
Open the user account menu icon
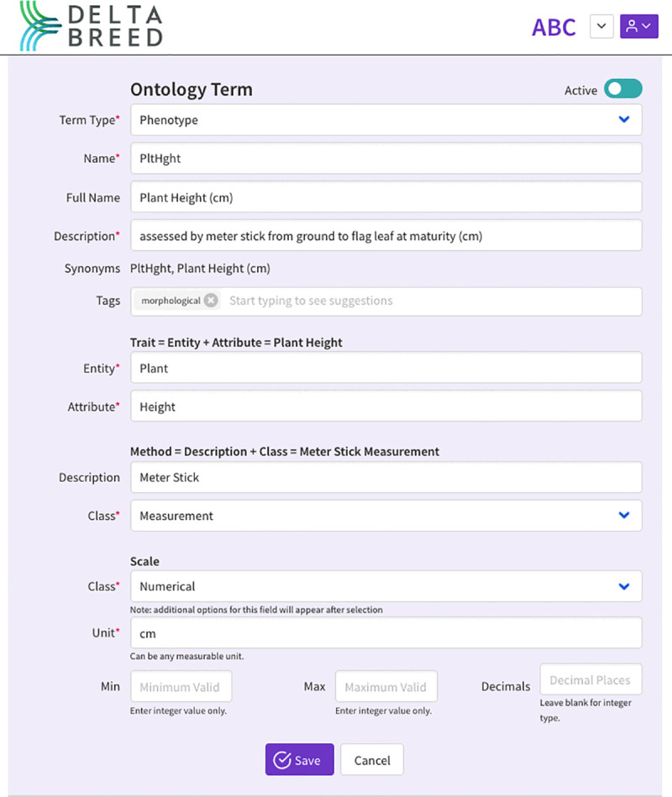(639, 26)
